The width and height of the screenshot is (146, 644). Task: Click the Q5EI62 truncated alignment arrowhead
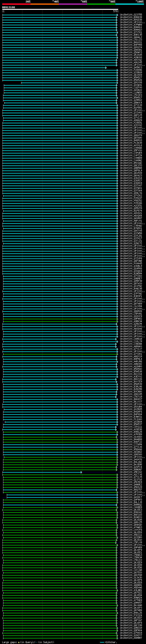click(81, 472)
